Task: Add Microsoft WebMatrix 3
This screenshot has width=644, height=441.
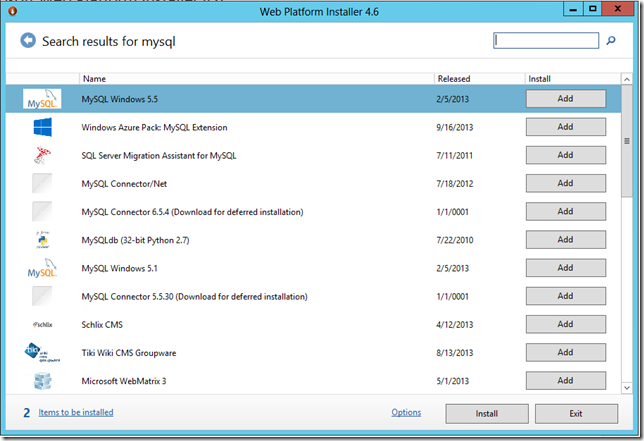Action: pos(566,381)
